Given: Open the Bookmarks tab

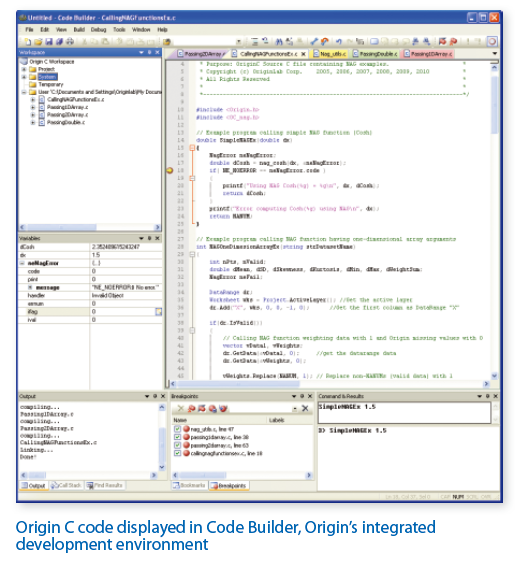Looking at the screenshot, I should click(189, 485).
